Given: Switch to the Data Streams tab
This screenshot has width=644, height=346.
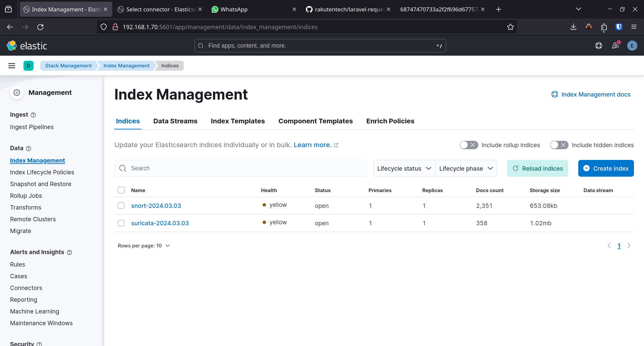Looking at the screenshot, I should [175, 121].
